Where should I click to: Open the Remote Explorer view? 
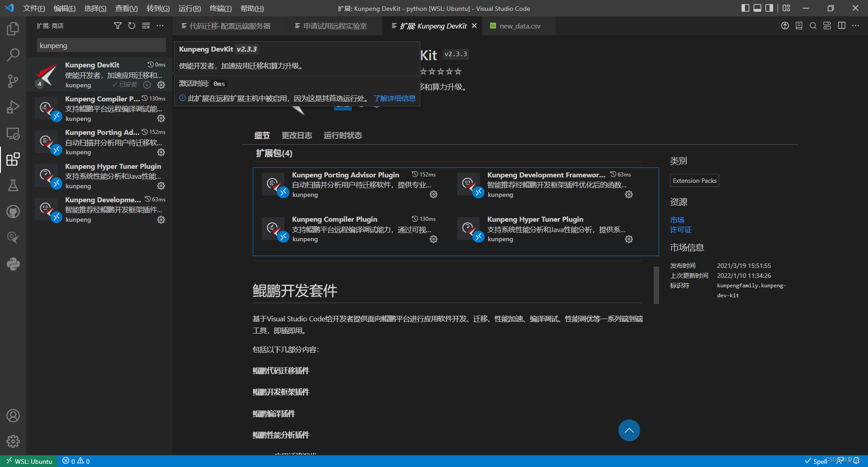click(x=13, y=133)
